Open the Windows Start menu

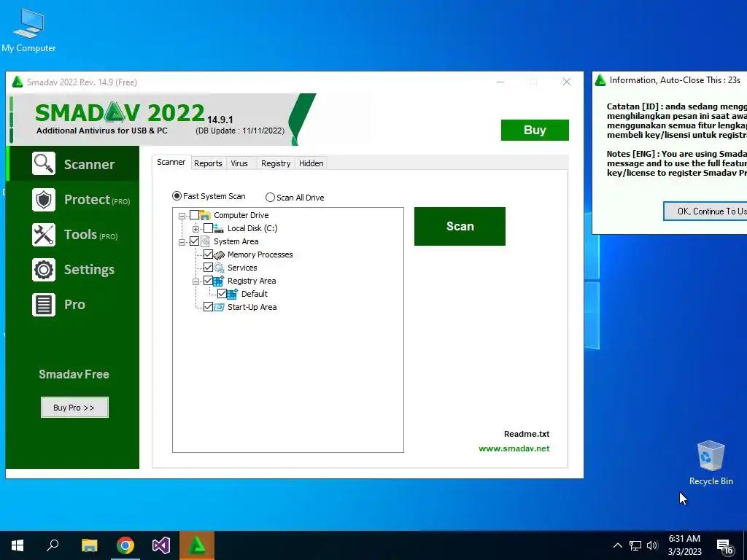18,545
